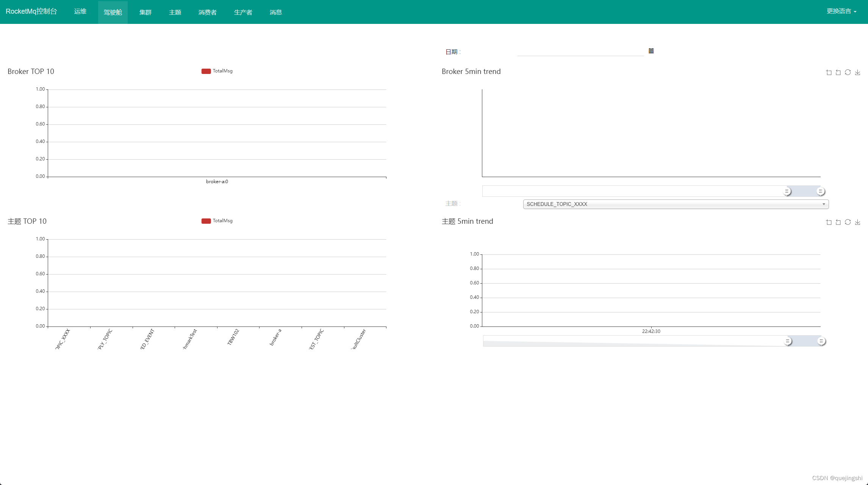Click the 日期 date input field

580,51
